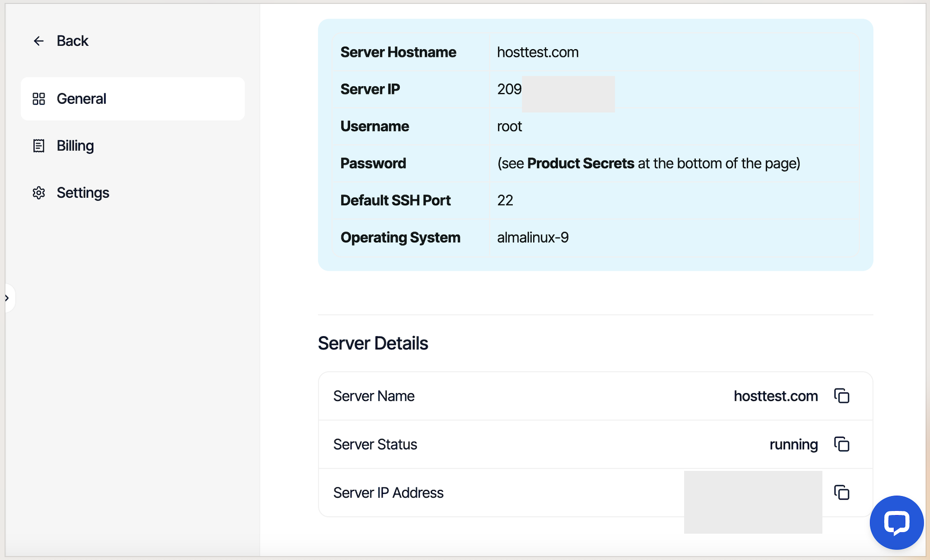Open the live chat widget

click(896, 523)
